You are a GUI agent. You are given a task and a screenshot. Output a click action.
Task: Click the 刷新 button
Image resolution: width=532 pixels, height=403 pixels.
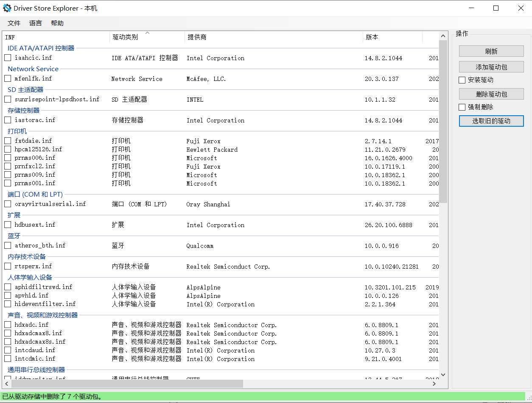(491, 51)
